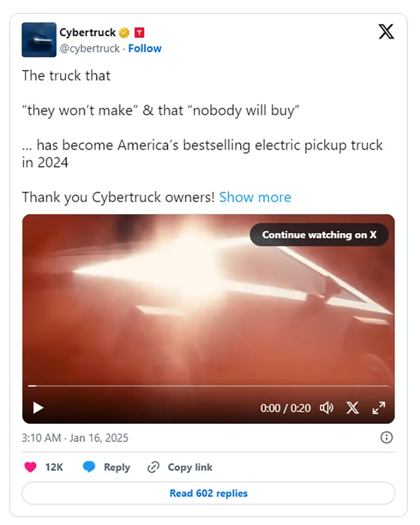420x525 pixels.
Task: Click the X logo in top corner
Action: point(386,33)
